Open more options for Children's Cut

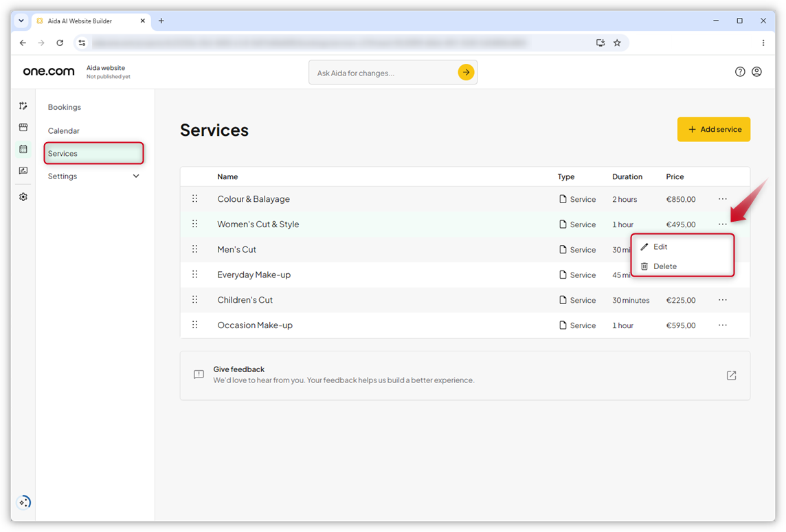pos(722,299)
